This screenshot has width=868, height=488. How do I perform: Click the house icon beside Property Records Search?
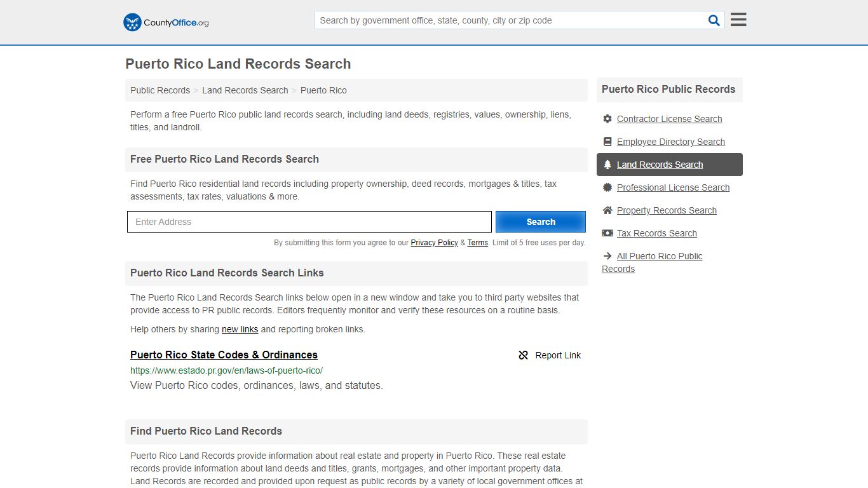click(607, 210)
